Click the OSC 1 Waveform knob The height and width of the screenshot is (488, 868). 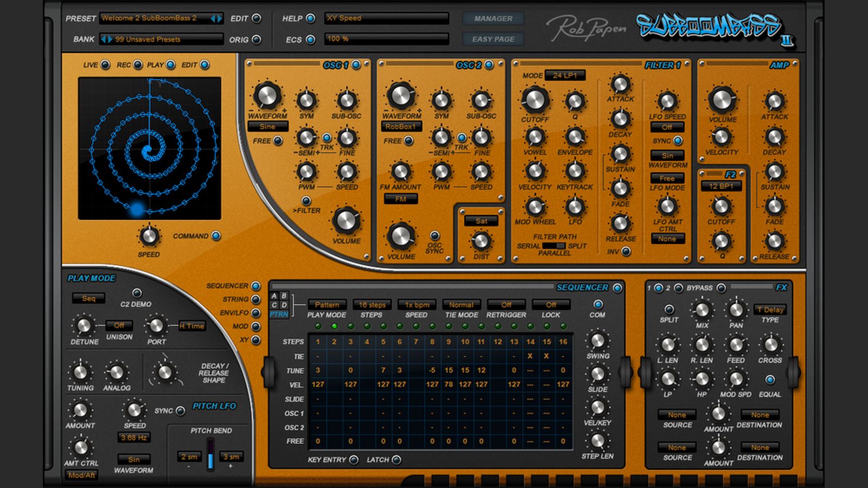pyautogui.click(x=267, y=96)
